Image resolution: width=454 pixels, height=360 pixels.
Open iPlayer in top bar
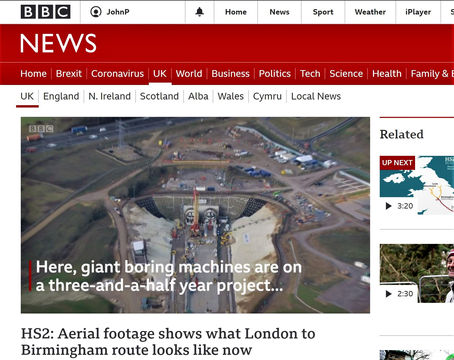click(418, 12)
